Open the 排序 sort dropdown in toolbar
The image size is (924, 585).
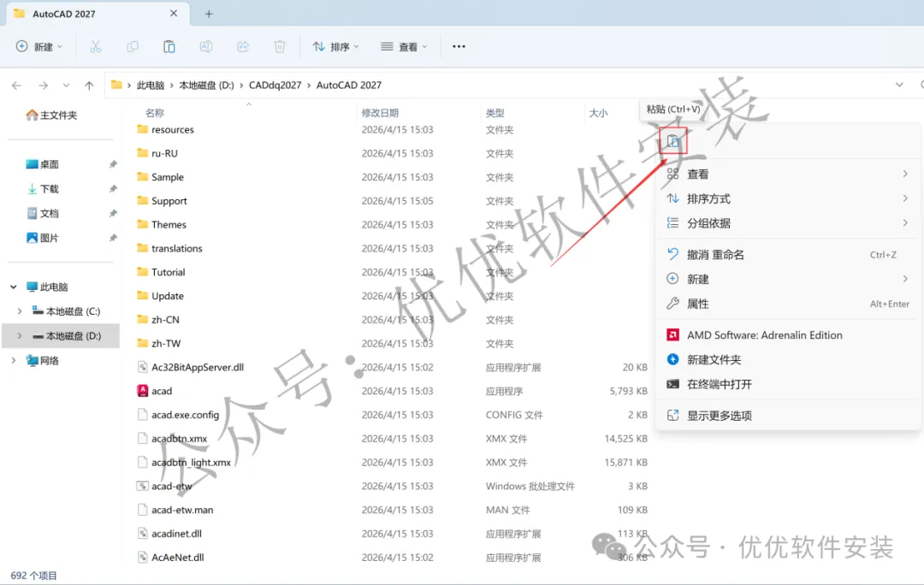tap(335, 46)
